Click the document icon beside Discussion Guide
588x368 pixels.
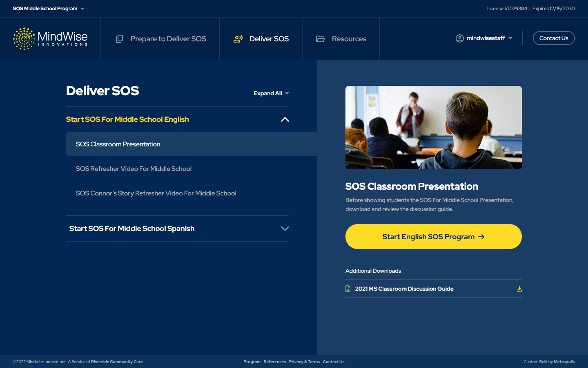tap(348, 289)
